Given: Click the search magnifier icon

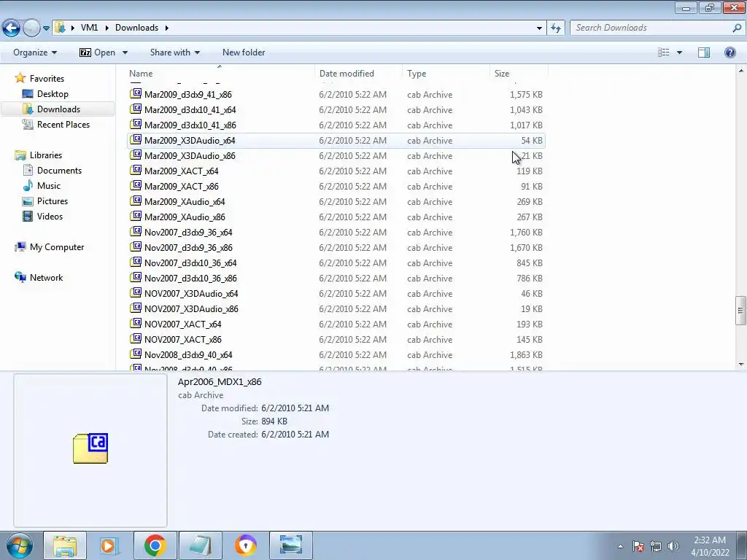Looking at the screenshot, I should [737, 28].
